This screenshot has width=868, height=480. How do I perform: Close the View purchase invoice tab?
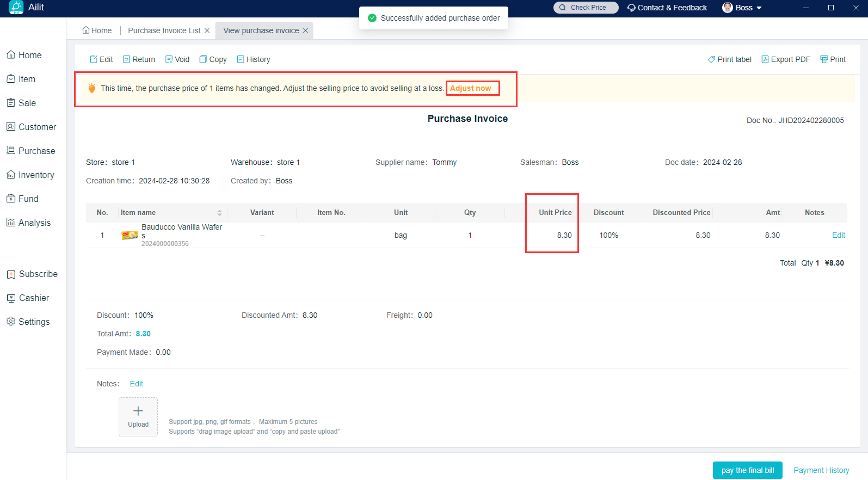point(306,30)
